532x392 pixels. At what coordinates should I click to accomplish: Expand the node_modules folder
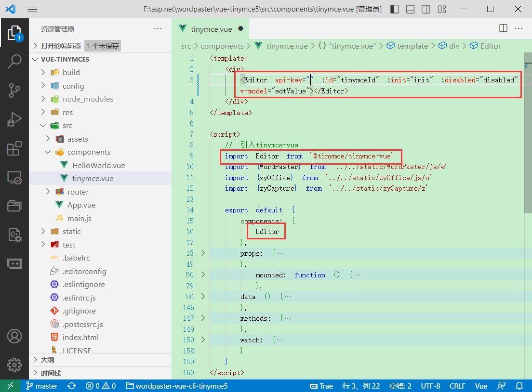(88, 99)
